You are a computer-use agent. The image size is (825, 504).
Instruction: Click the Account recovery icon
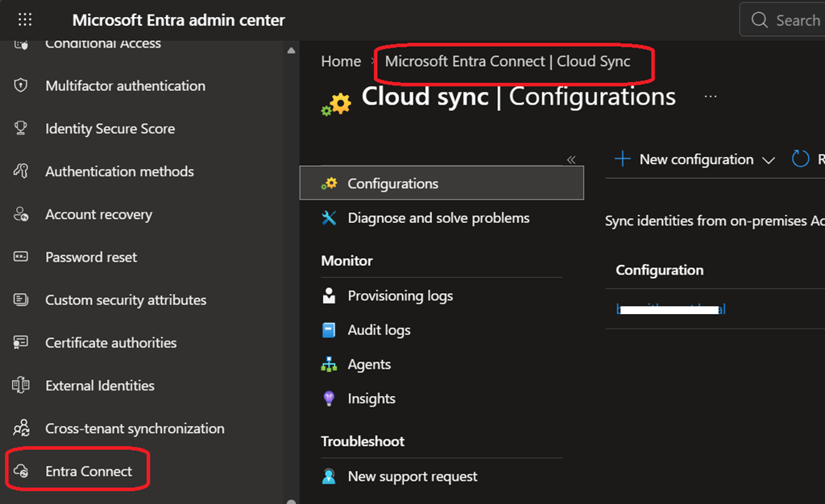(21, 214)
